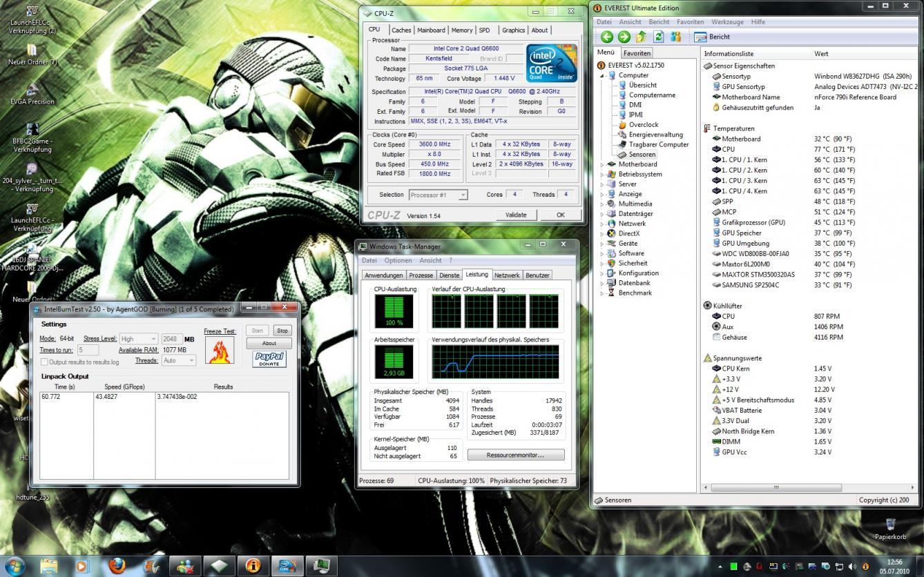
Task: Open the Favoriten tab in EVEREST sidebar
Action: tap(636, 53)
